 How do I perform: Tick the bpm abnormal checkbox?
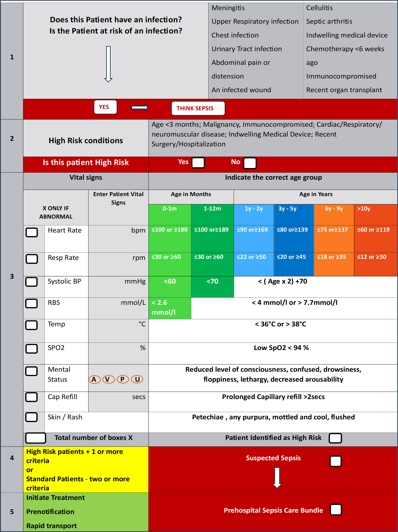click(x=32, y=232)
